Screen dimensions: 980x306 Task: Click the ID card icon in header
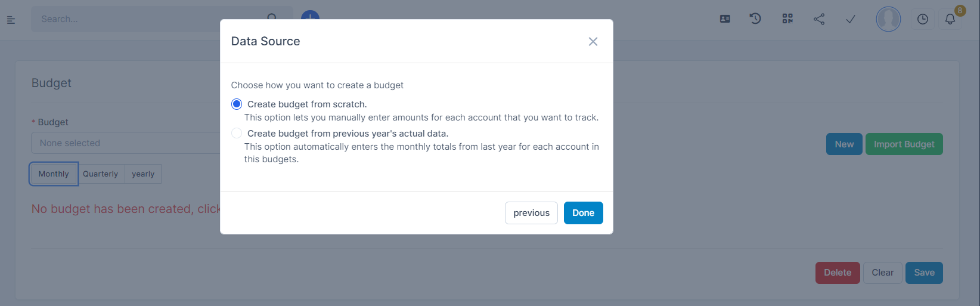pyautogui.click(x=725, y=19)
